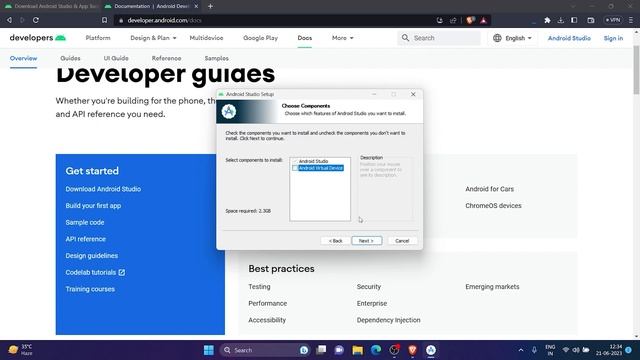Open Emerging markets link

click(492, 287)
